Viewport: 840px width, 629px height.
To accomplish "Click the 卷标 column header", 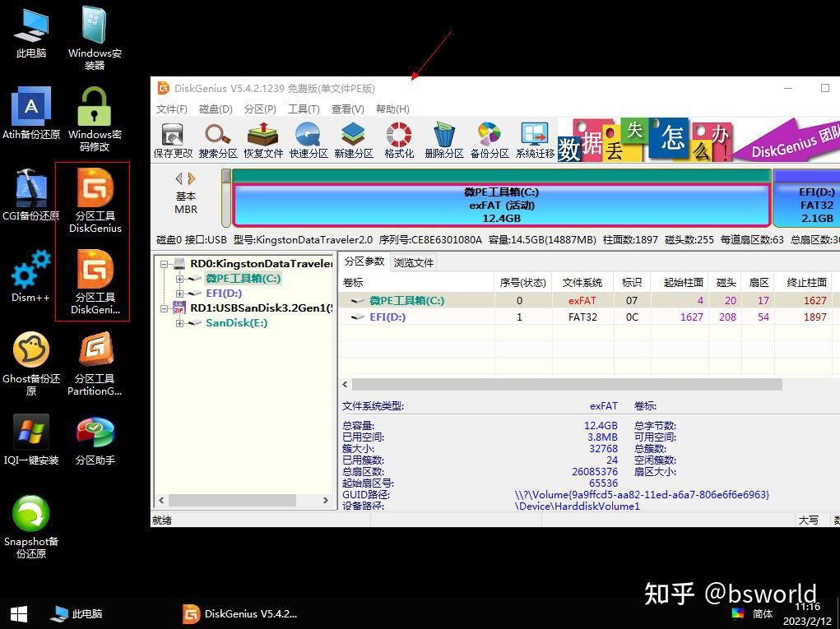I will click(x=416, y=282).
